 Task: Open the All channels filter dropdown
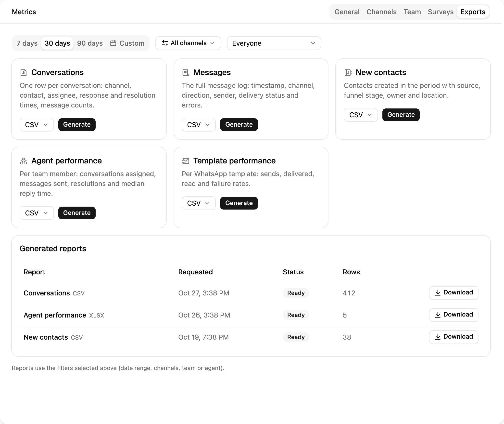click(188, 43)
